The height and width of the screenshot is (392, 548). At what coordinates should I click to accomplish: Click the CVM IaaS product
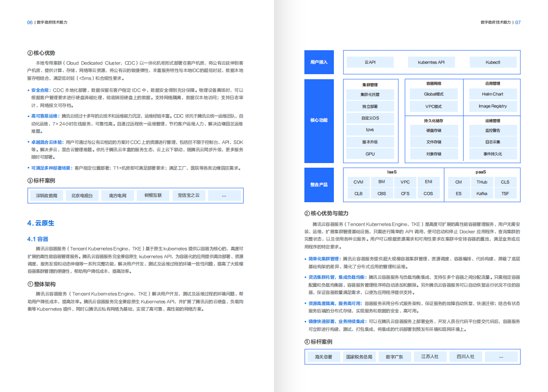(359, 182)
